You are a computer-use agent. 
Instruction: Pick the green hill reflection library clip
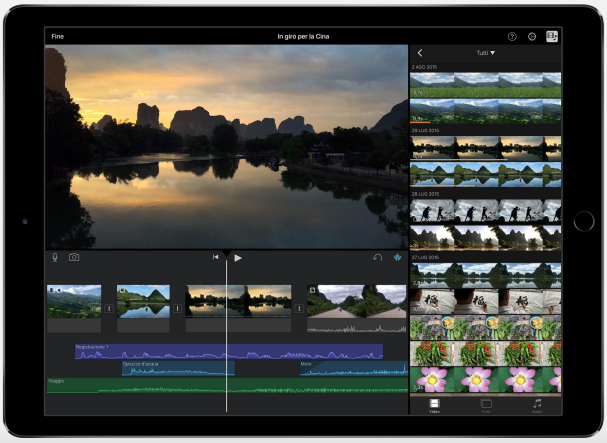pyautogui.click(x=485, y=175)
